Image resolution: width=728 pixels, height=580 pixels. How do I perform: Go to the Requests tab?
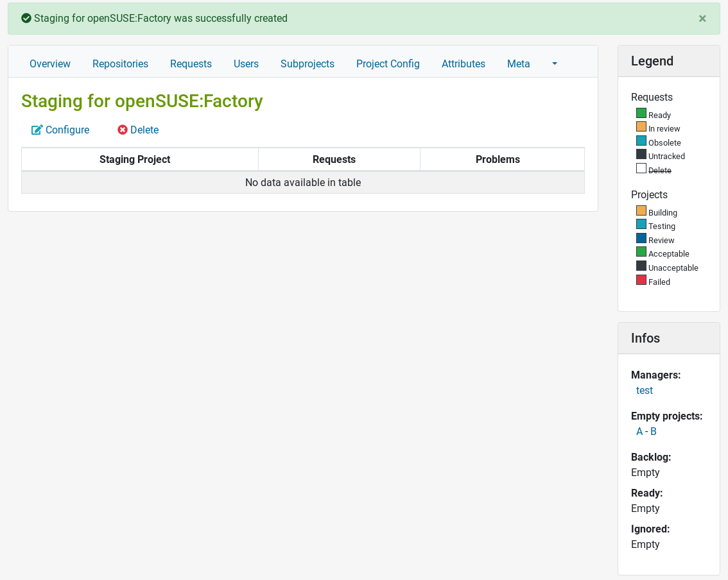[x=191, y=64]
